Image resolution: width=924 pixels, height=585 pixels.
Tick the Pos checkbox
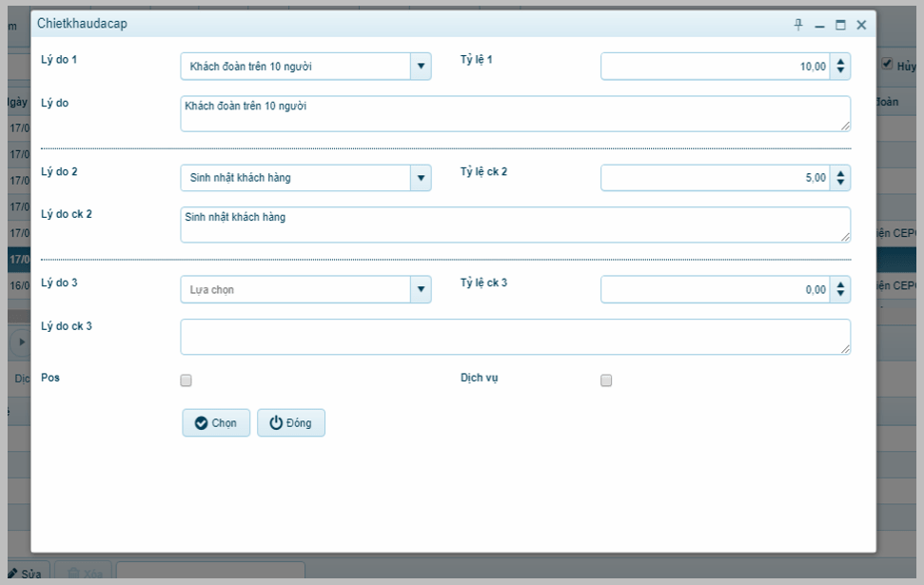[187, 380]
